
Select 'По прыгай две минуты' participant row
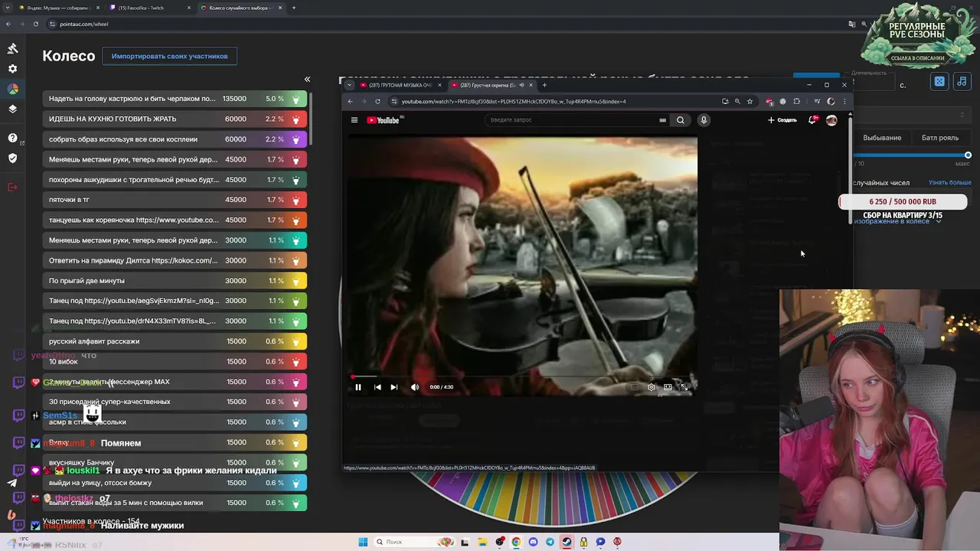click(x=175, y=281)
